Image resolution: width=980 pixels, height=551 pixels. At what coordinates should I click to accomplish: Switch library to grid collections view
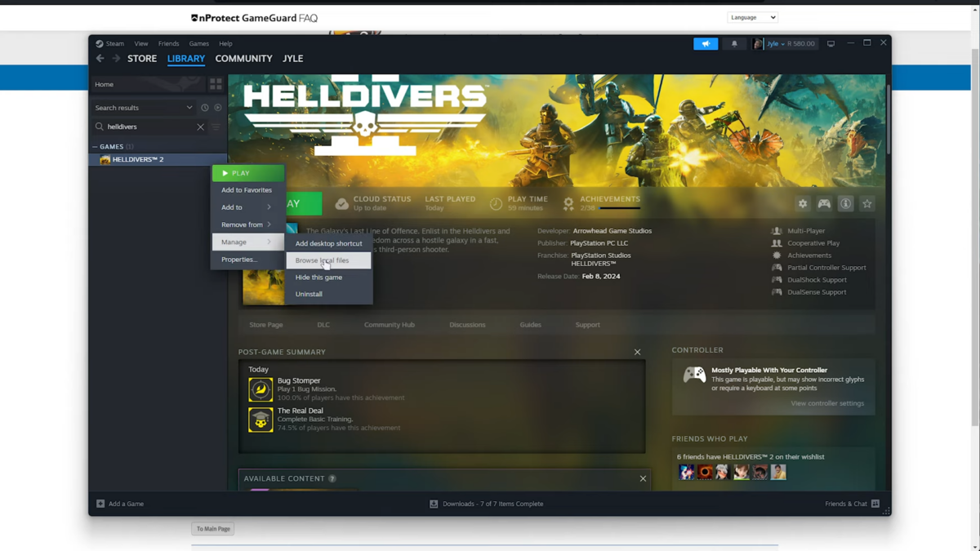216,84
